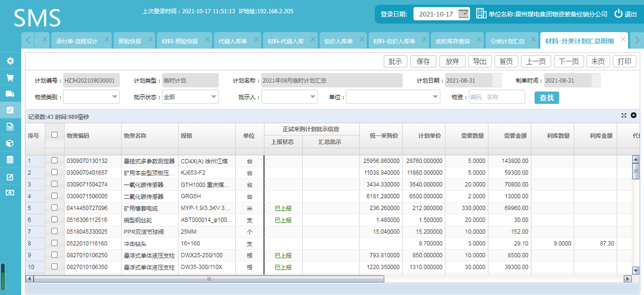Click the horizontal scrollbar under the table
This screenshot has height=295, width=644.
tap(209, 279)
